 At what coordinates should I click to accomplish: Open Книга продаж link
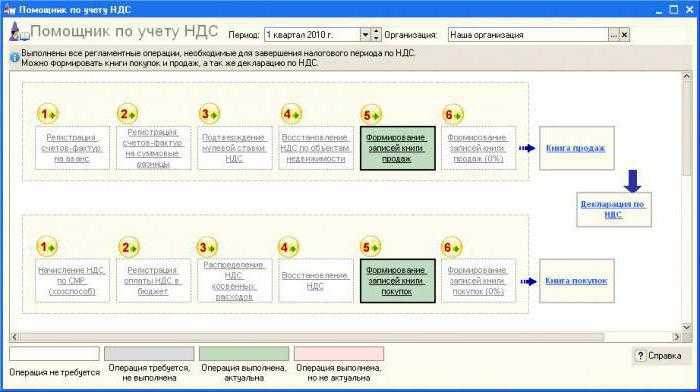tap(575, 148)
